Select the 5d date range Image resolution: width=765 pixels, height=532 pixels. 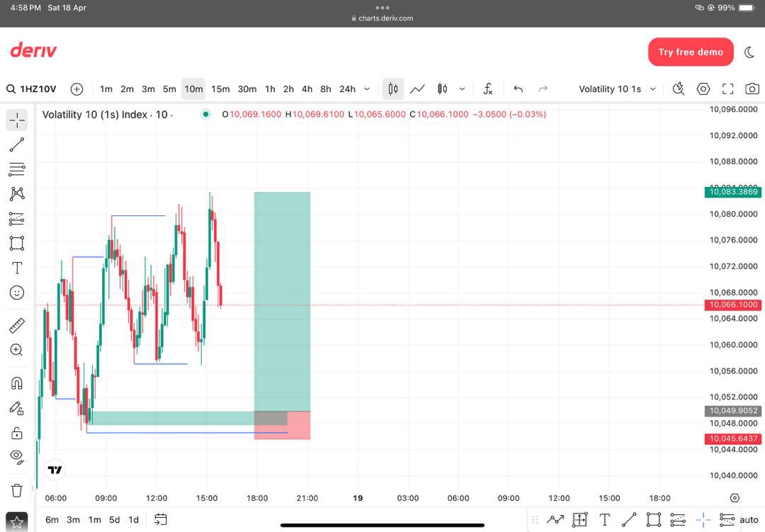[x=114, y=520]
